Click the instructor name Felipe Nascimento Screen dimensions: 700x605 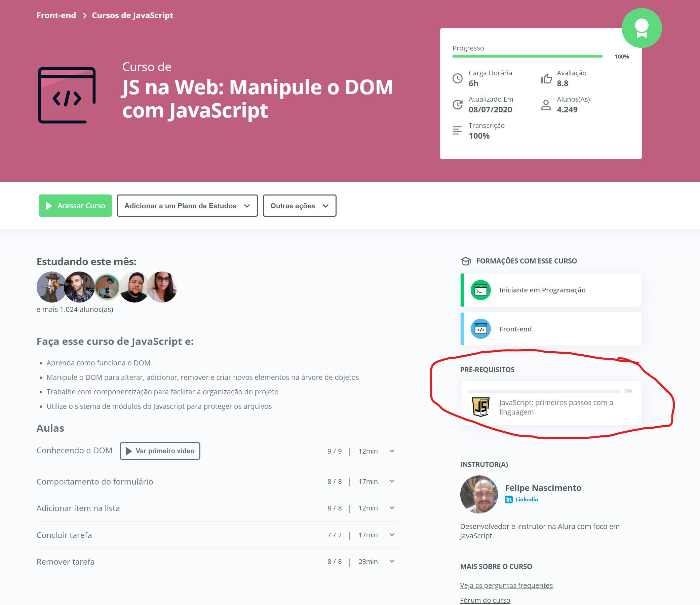tap(543, 488)
